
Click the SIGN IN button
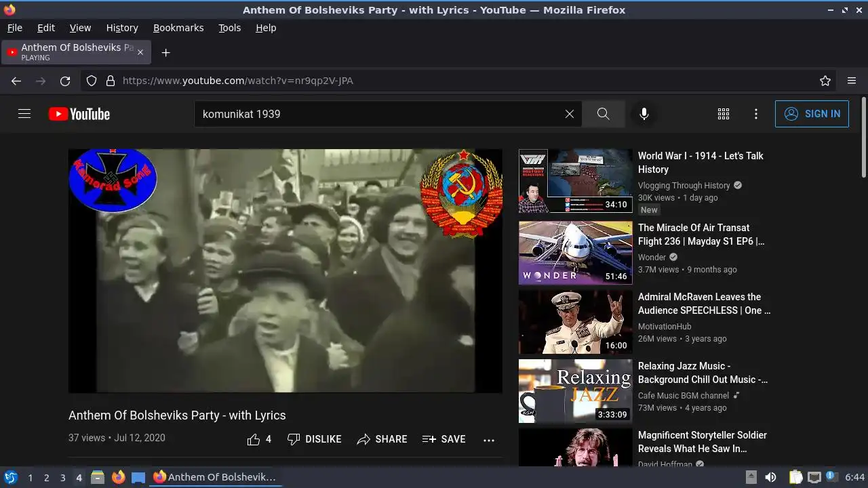[x=812, y=114]
